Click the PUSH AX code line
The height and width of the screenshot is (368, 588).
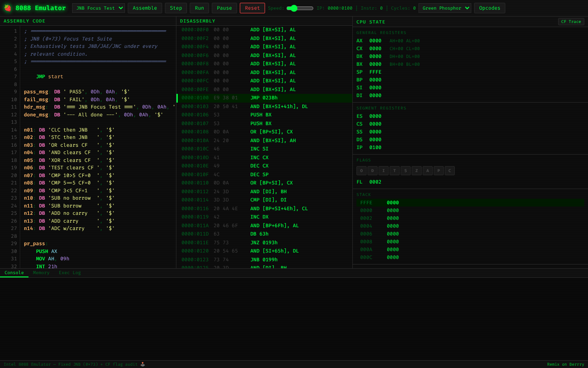[46, 252]
